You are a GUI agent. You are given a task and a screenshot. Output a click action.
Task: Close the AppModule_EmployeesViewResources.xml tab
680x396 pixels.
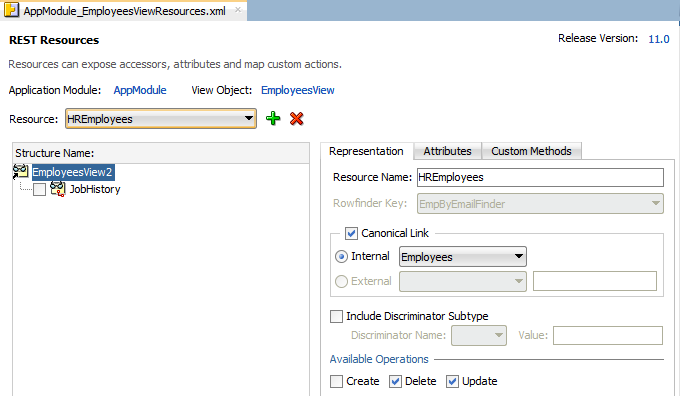[238, 10]
